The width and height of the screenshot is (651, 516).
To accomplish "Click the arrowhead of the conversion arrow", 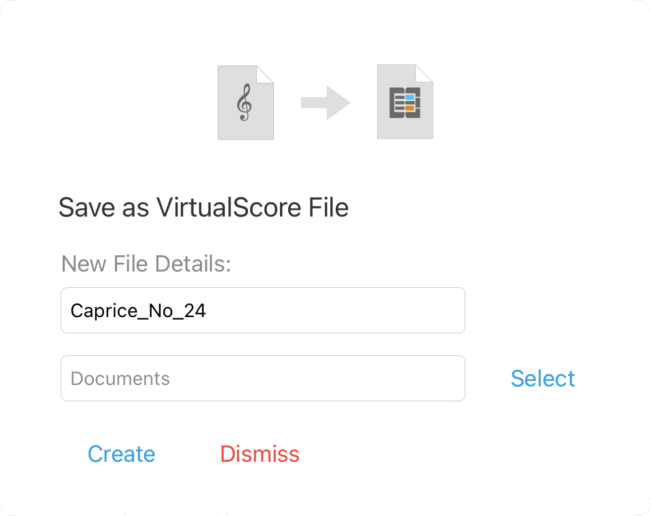I will [x=338, y=103].
